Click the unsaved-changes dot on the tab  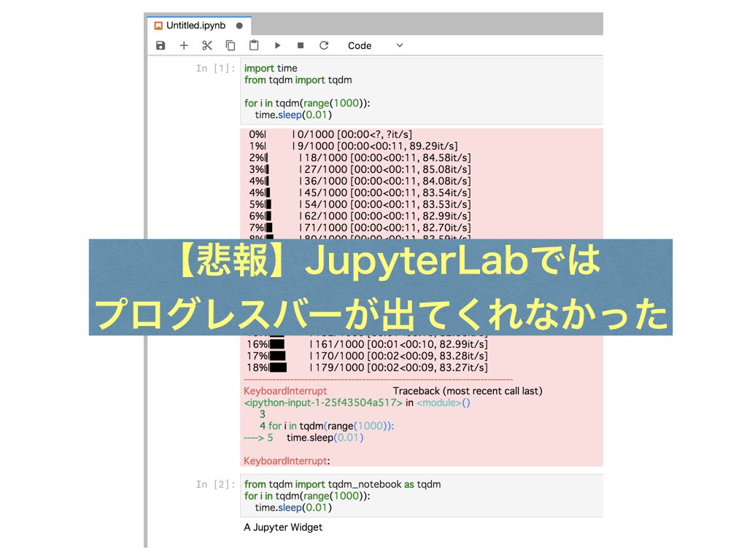[241, 25]
